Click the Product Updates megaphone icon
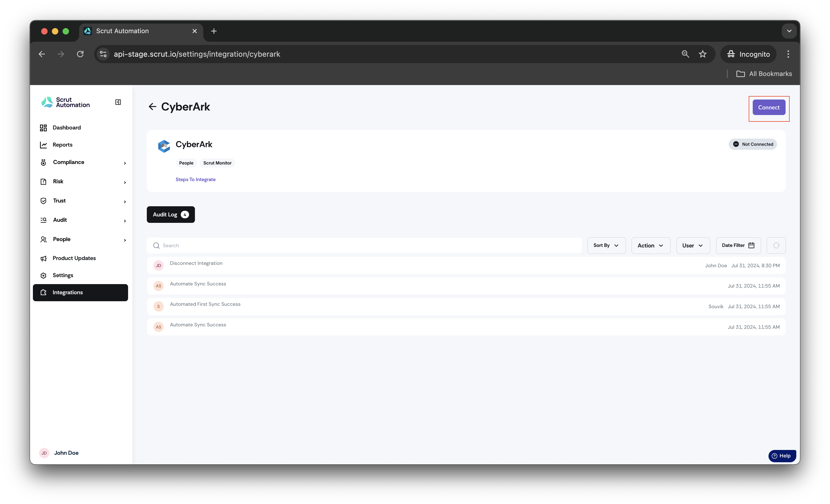Screen dimensions: 830x504 click(x=44, y=258)
